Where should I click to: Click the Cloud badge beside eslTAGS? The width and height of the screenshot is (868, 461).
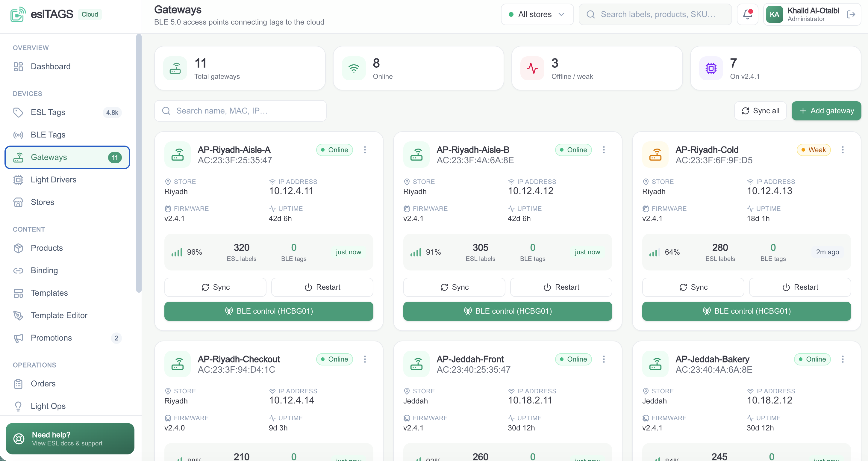(x=90, y=14)
